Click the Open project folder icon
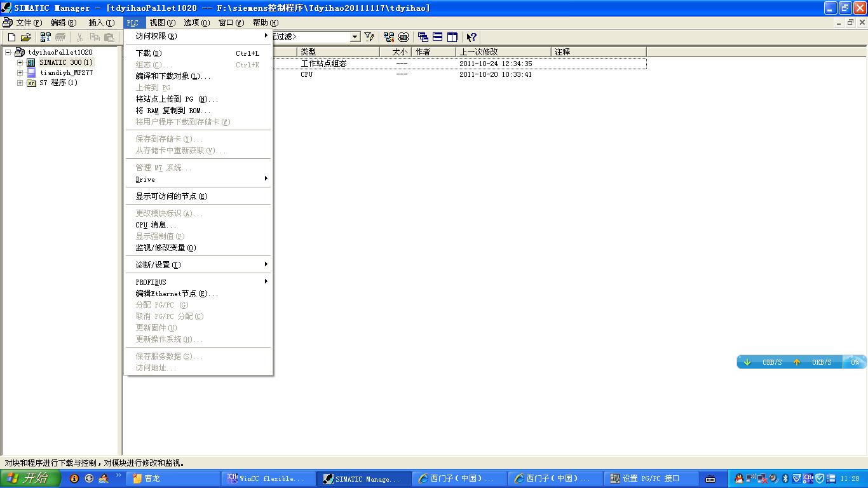Screen dimensions: 868x488 tap(25, 37)
